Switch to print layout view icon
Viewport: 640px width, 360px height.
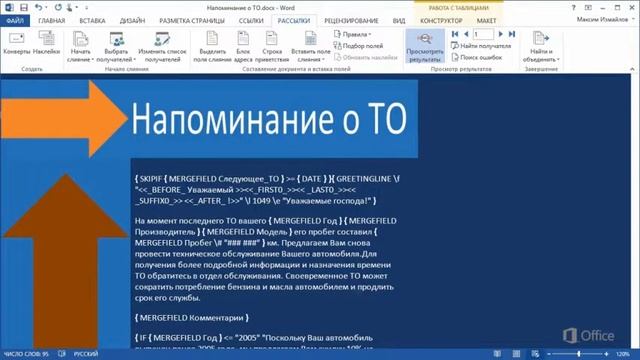coord(516,354)
